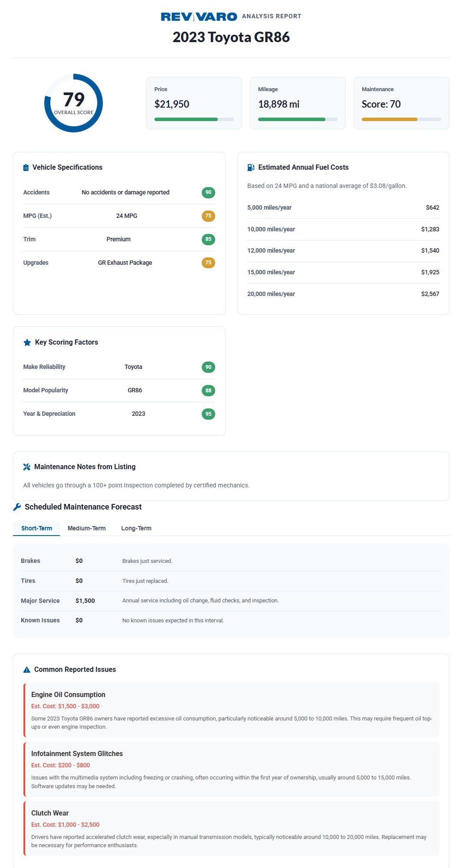Click the 'Premium' trim value
The height and width of the screenshot is (868, 462).
[118, 239]
